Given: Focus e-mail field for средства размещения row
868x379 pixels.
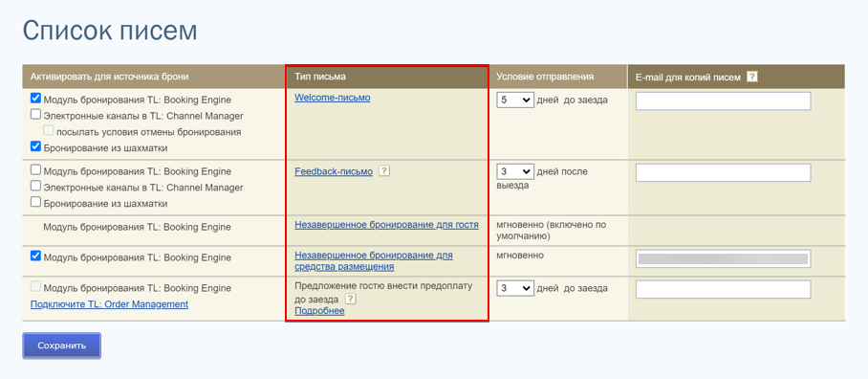Looking at the screenshot, I should click(723, 258).
